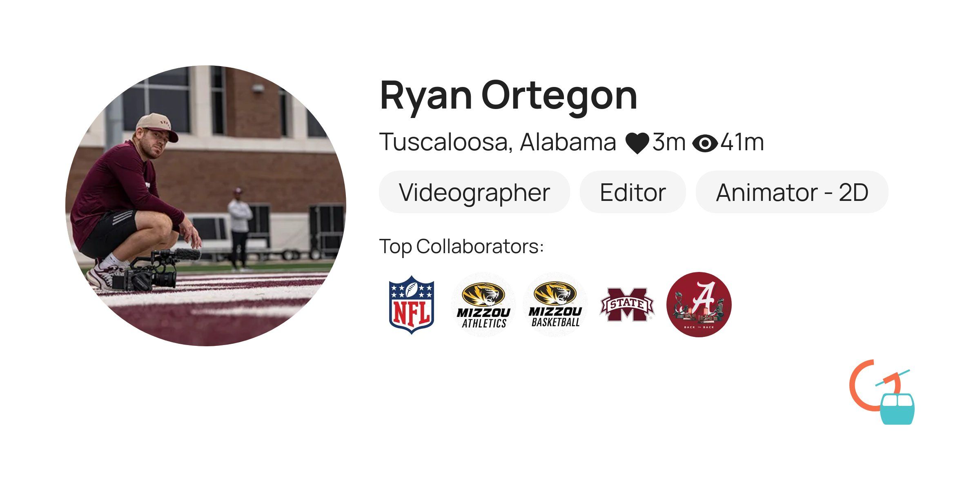Click the Mississippi State M logo

tap(627, 305)
